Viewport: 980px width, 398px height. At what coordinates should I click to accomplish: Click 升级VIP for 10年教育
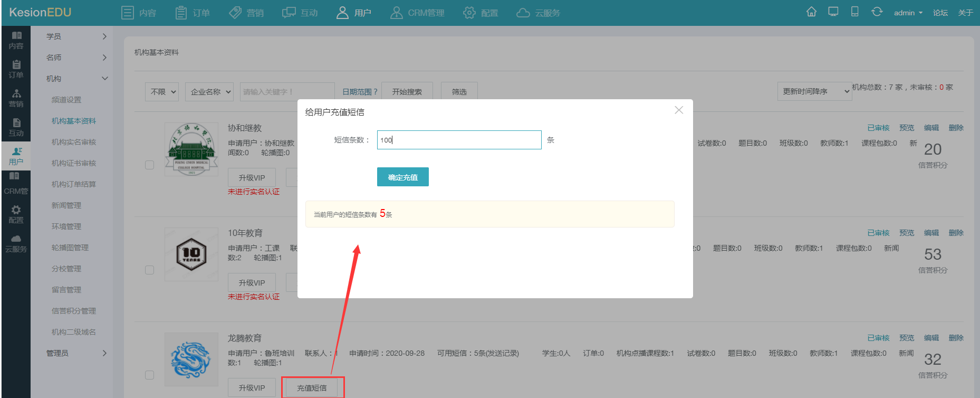click(252, 283)
